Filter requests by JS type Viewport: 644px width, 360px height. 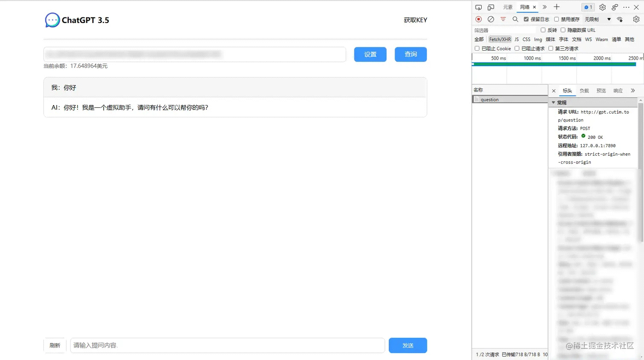[517, 39]
